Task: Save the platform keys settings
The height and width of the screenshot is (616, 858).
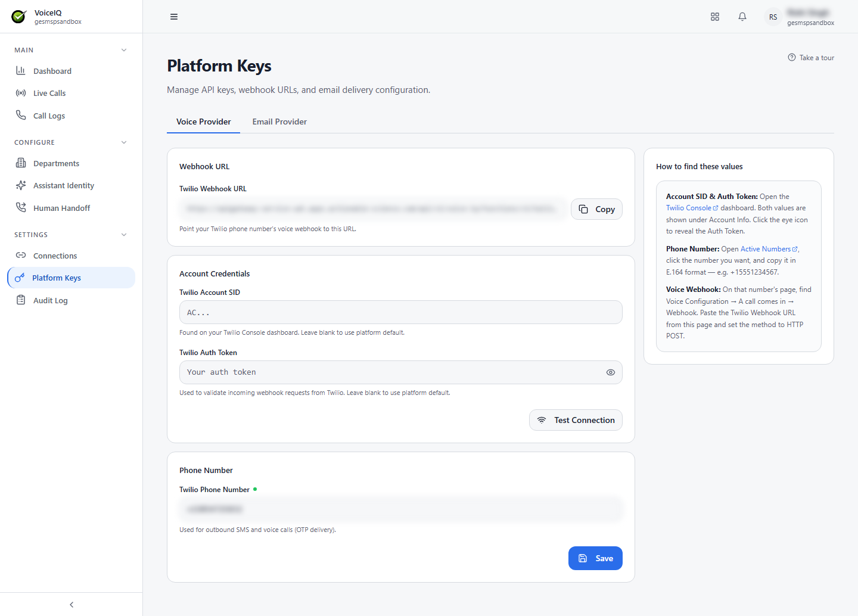Action: point(595,558)
